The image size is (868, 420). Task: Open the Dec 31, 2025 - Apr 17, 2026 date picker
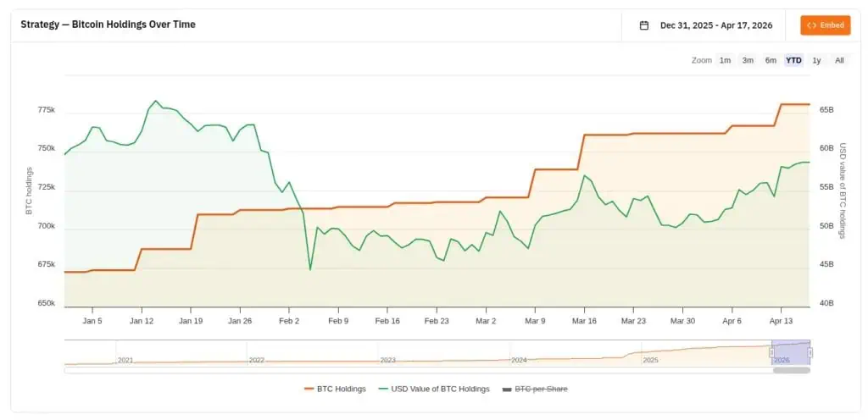coord(715,25)
